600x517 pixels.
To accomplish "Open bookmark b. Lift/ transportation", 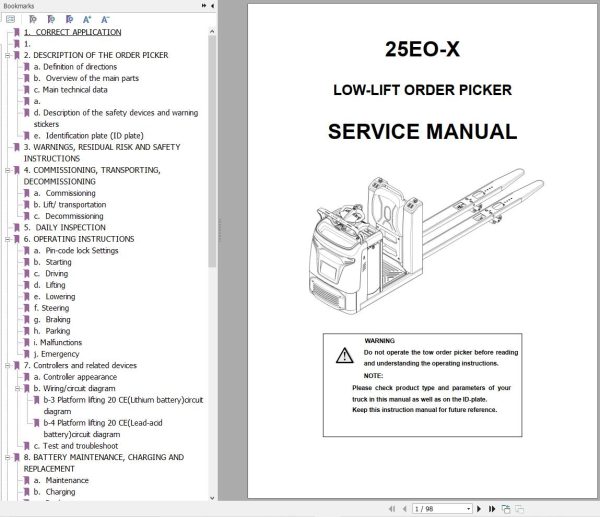I will 70,204.
